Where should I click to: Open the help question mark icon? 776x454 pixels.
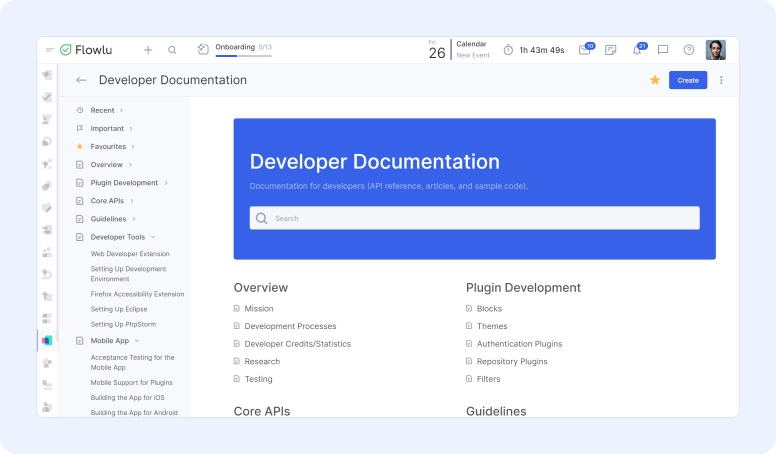tap(689, 50)
